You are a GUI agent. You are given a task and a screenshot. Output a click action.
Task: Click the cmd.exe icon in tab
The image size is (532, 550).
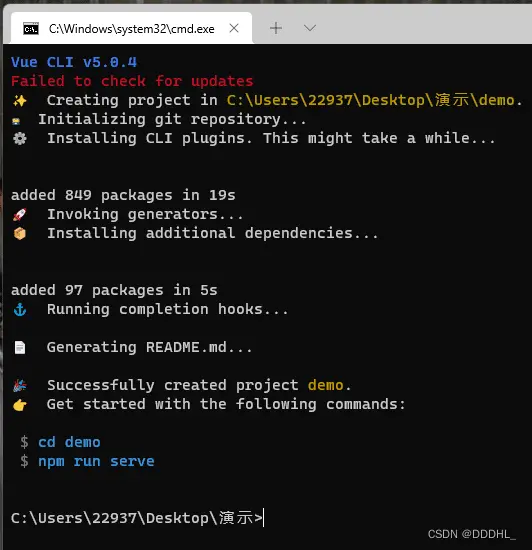tap(31, 28)
